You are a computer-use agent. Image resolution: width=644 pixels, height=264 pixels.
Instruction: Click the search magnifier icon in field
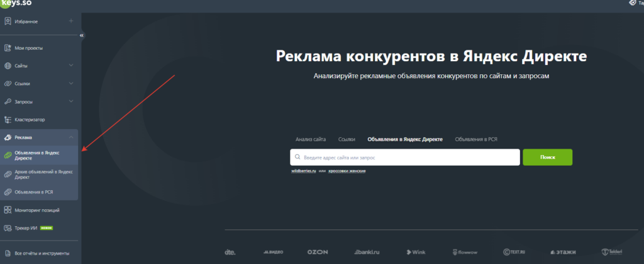[x=297, y=158]
